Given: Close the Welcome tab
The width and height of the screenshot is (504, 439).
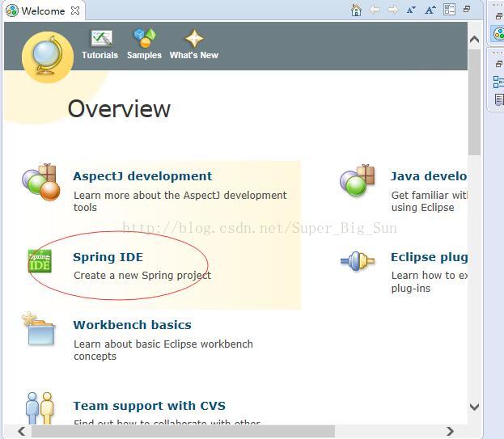Looking at the screenshot, I should (x=75, y=11).
